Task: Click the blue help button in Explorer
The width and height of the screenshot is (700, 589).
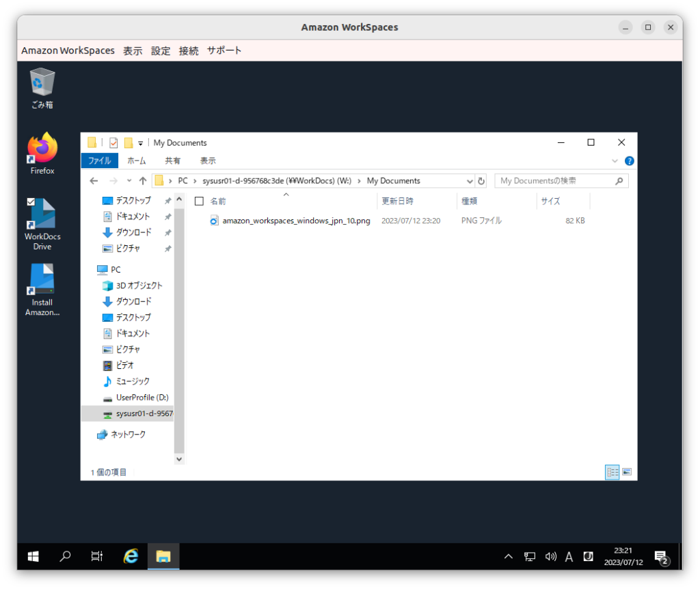Action: (628, 160)
